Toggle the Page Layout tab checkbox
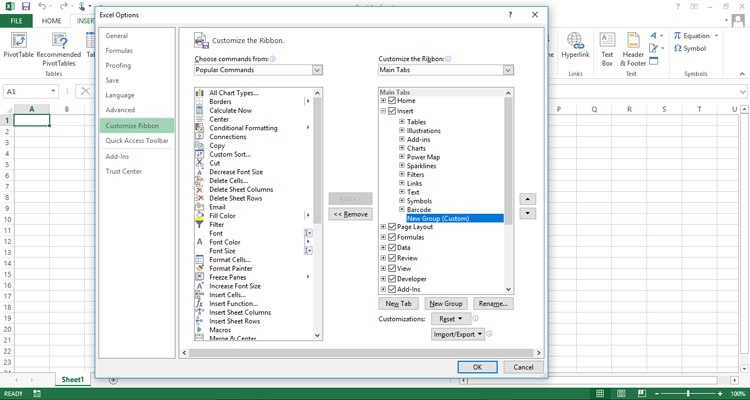The width and height of the screenshot is (750, 400). click(x=392, y=227)
